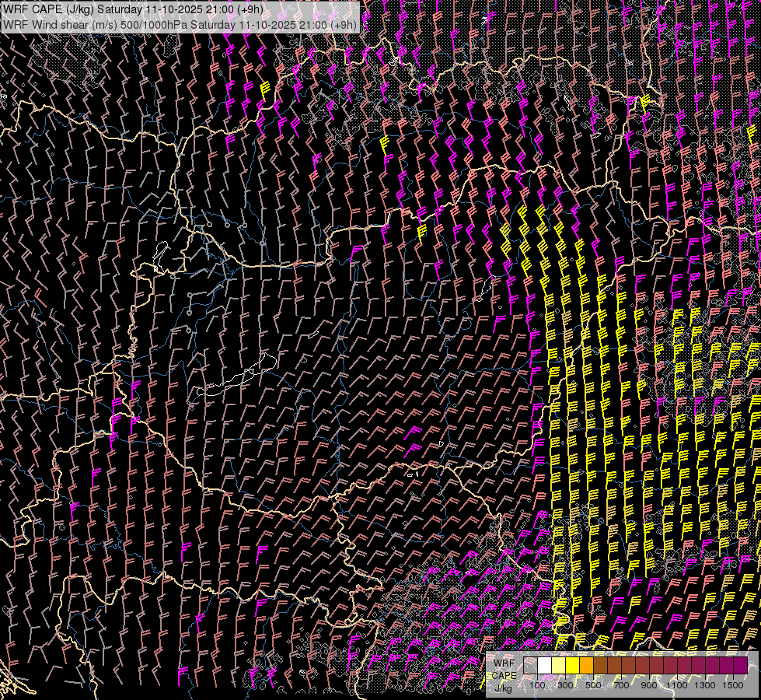Select the last purple swatch in the legend
The image size is (761, 700).
point(741,665)
